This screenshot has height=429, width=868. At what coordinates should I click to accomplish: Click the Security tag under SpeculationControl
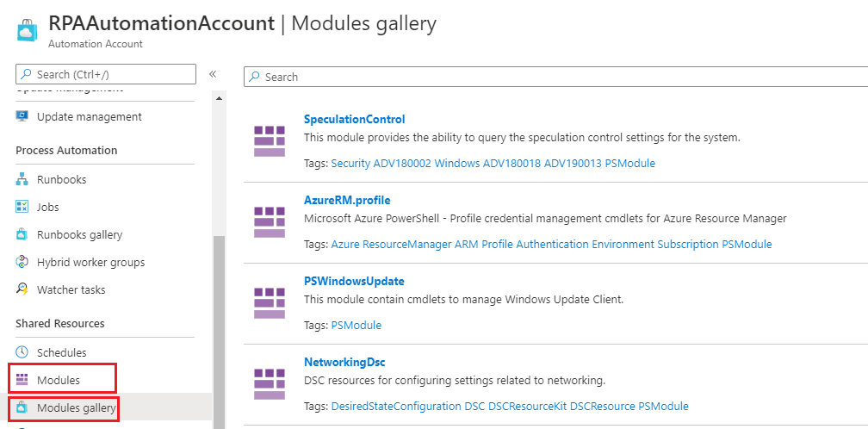[350, 163]
